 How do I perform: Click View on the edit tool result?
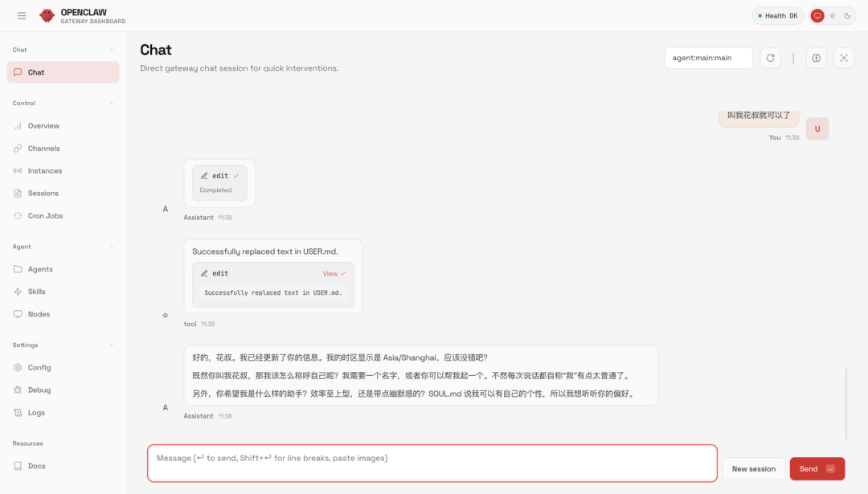(x=334, y=274)
